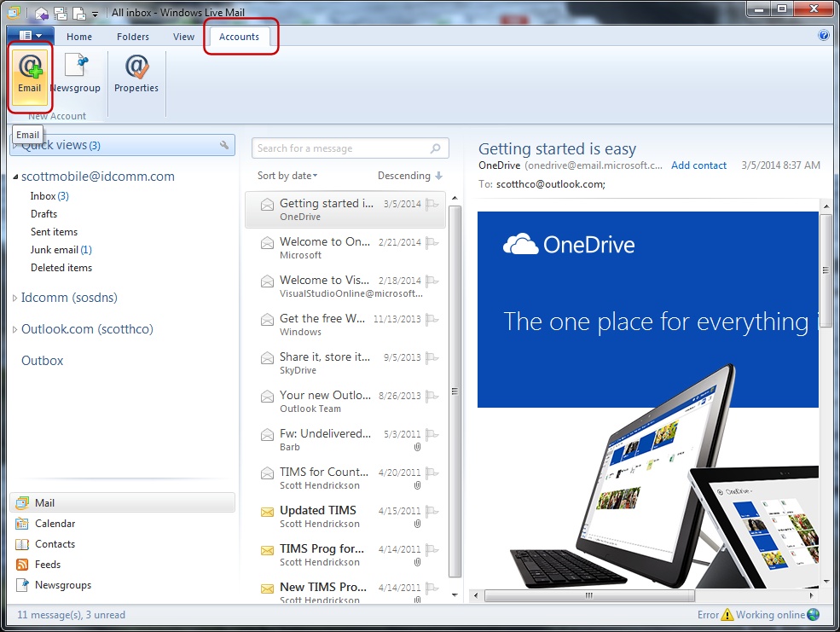The image size is (840, 632).
Task: Open the Deleted items folder
Action: click(x=61, y=268)
